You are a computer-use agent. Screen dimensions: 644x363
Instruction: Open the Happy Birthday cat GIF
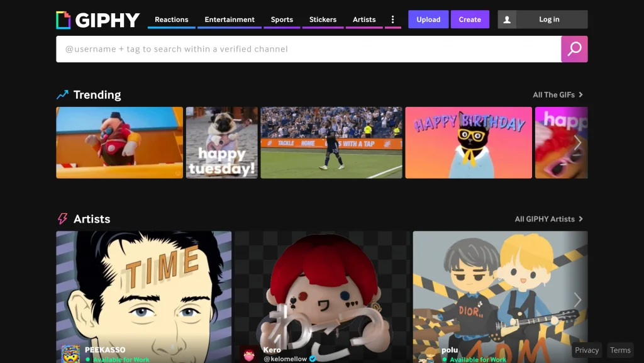click(x=469, y=142)
